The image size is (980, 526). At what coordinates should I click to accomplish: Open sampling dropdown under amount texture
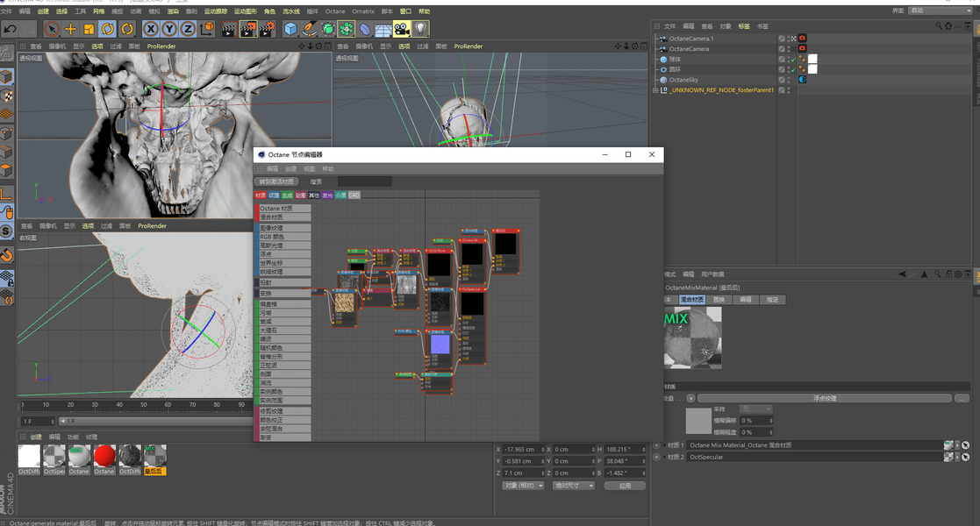[755, 409]
